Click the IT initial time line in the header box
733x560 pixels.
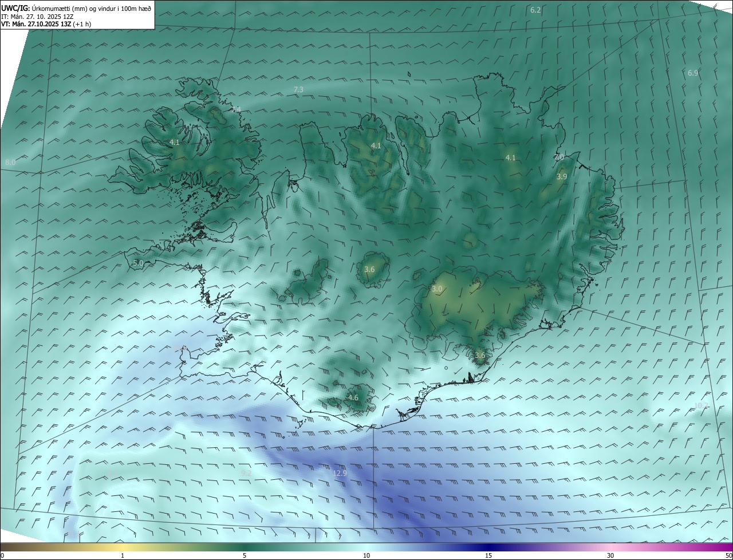pyautogui.click(x=36, y=17)
